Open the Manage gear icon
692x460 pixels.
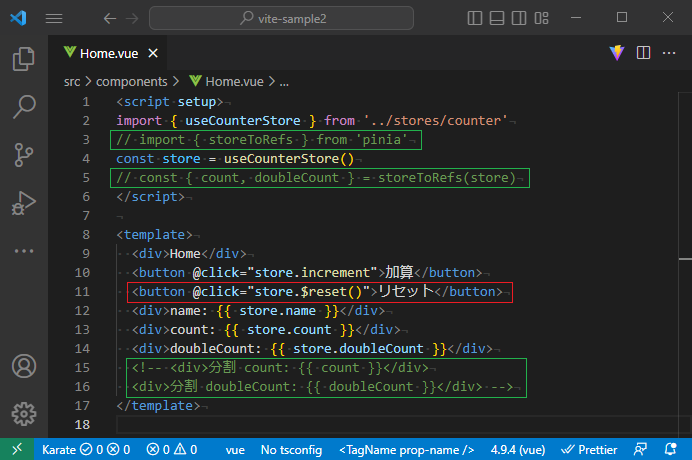[x=24, y=414]
